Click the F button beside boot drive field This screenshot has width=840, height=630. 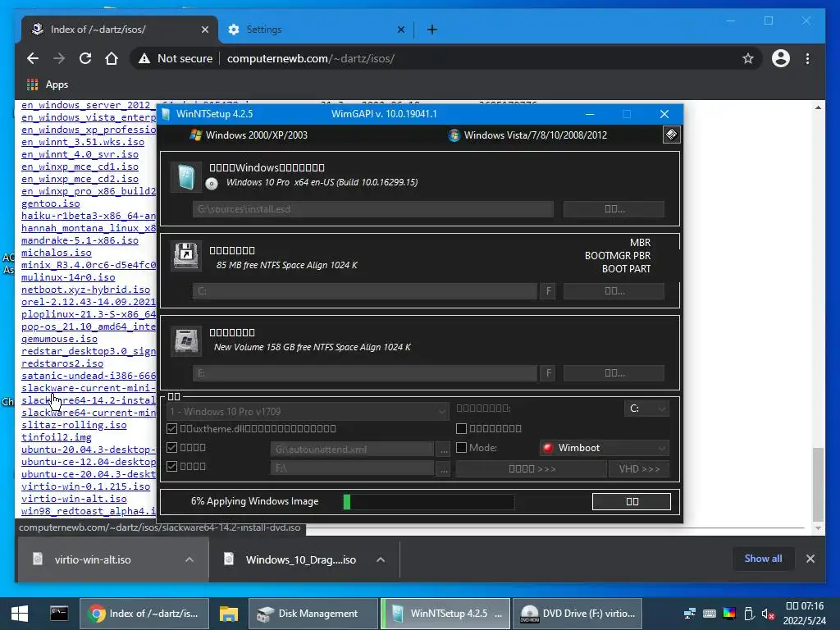click(547, 291)
